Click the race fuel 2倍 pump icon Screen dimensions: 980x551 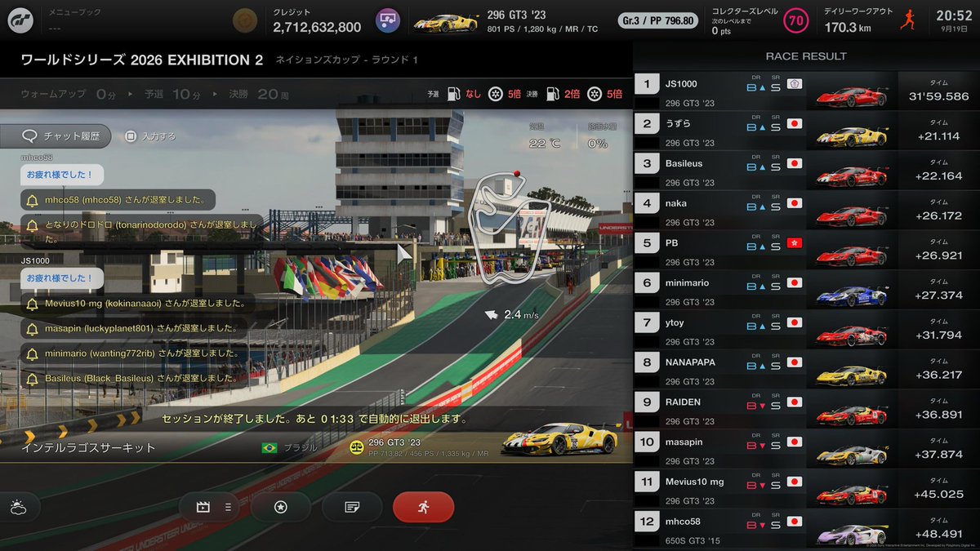coord(553,94)
